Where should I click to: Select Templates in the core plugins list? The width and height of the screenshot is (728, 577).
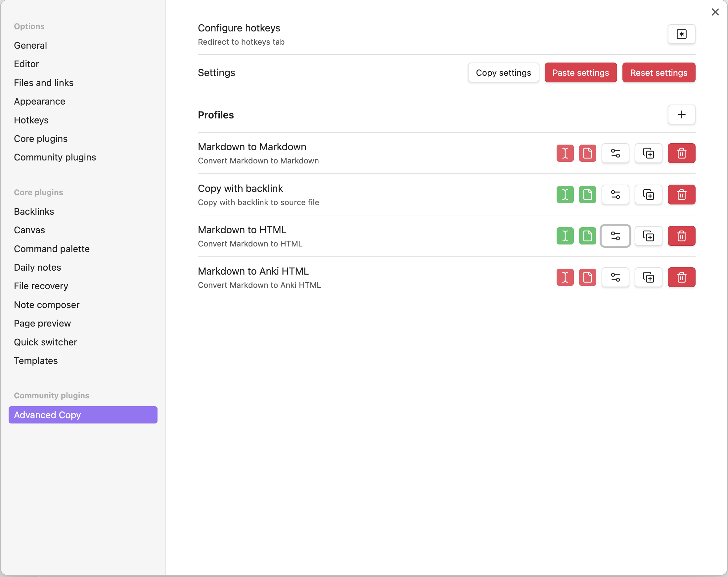pos(36,361)
